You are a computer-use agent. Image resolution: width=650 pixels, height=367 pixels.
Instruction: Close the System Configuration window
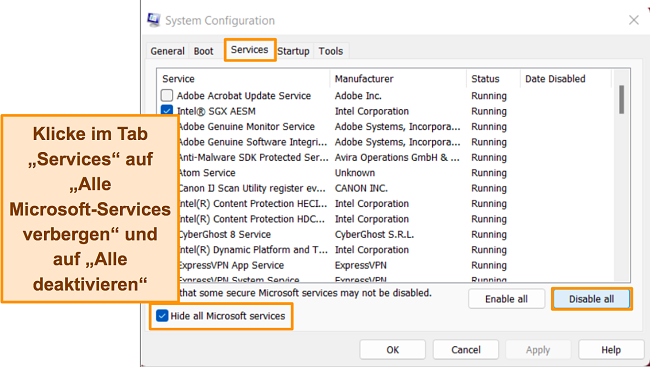tap(633, 20)
